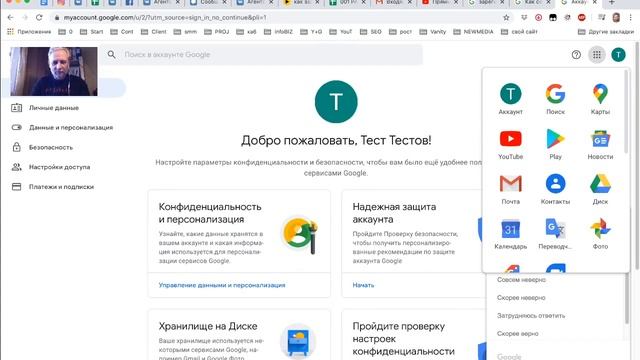The height and width of the screenshot is (360, 640).
Task: Open the SEO bookmarks folder
Action: tap(371, 31)
